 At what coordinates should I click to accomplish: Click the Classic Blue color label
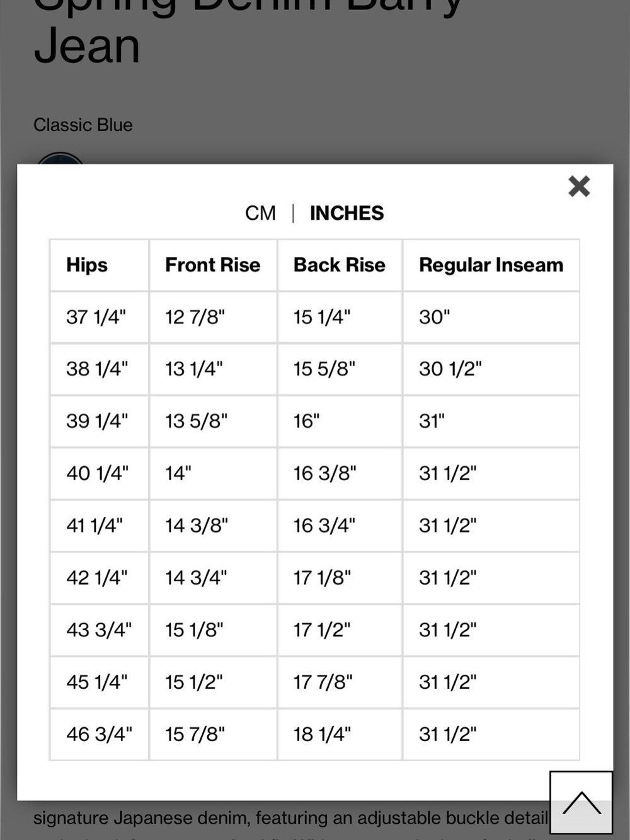click(x=83, y=125)
